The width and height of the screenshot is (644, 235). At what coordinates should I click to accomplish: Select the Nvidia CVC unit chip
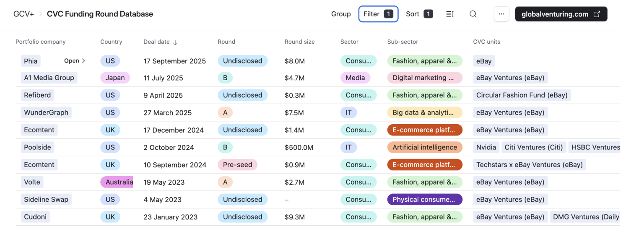486,147
